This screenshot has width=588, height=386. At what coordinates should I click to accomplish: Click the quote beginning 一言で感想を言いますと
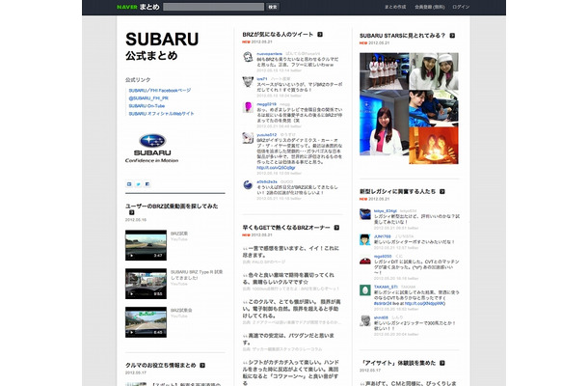pyautogui.click(x=291, y=252)
